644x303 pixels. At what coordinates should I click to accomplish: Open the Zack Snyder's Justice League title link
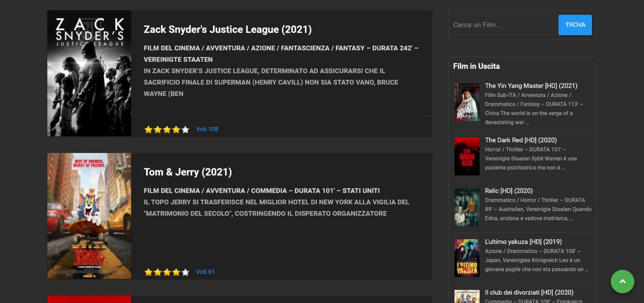228,29
